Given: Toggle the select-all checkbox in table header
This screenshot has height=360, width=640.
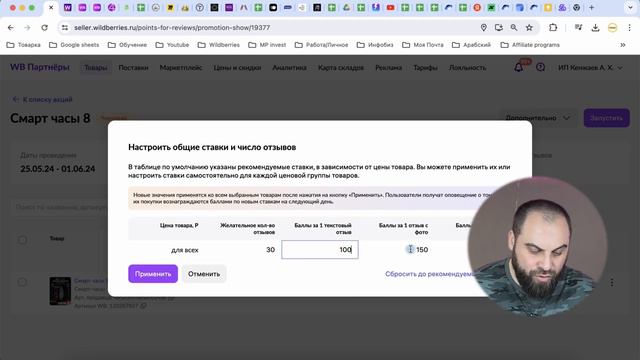Looking at the screenshot, I should pyautogui.click(x=22, y=240).
